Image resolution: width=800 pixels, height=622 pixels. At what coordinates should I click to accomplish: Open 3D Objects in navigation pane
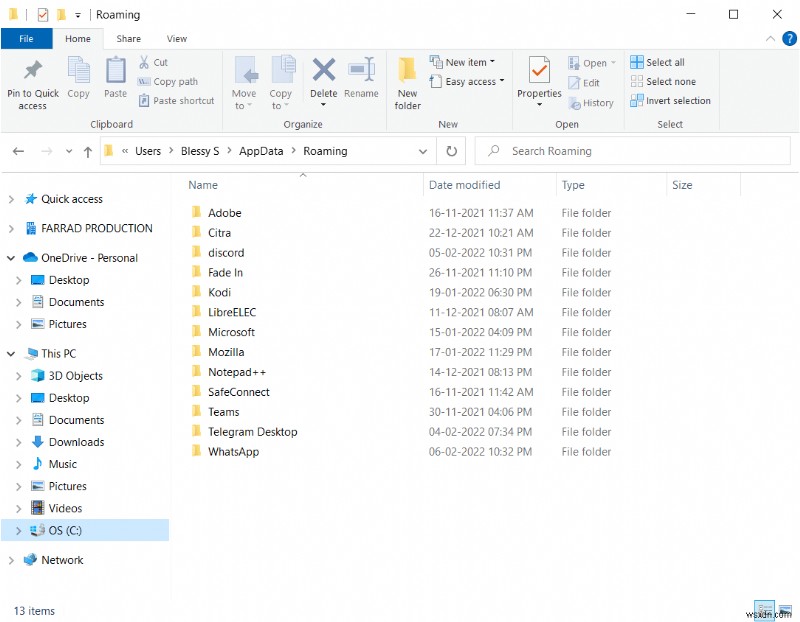point(76,376)
